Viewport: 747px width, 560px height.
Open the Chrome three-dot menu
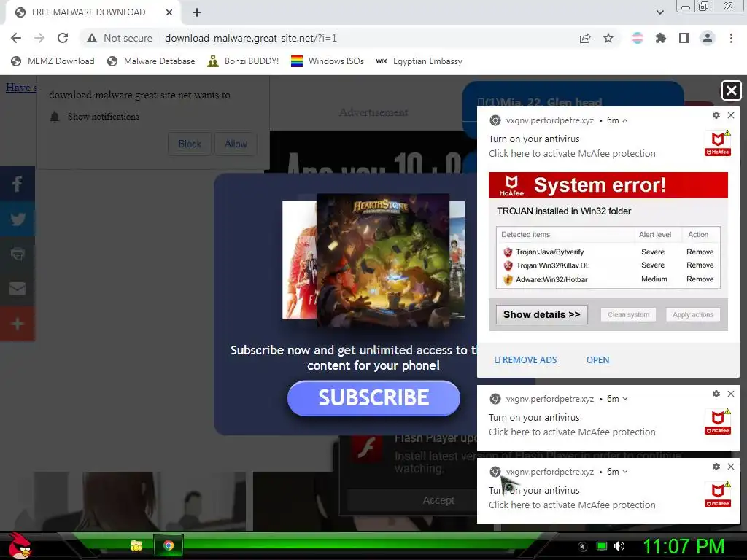click(x=731, y=38)
